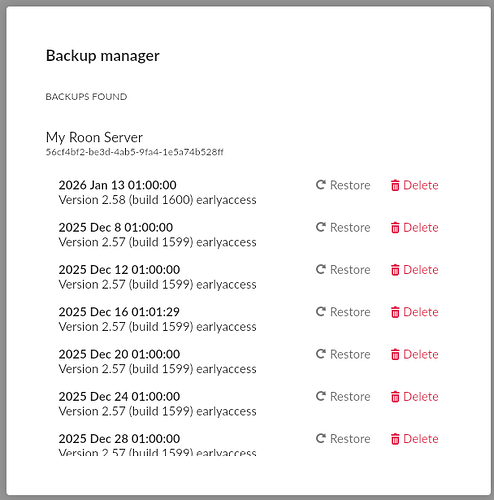Image resolution: width=494 pixels, height=500 pixels.
Task: Click restore arrow icon for 2025 Dec 8 backup
Action: pyautogui.click(x=321, y=227)
